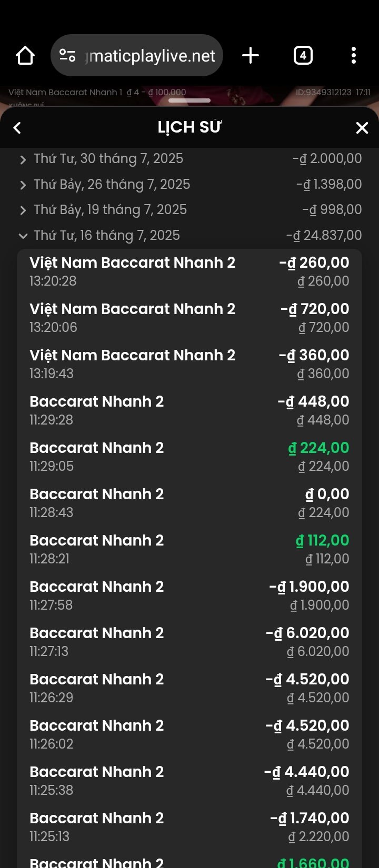Select the Baccarat Nhanh 2 11:28:21 entry
The height and width of the screenshot is (868, 379).
(x=189, y=549)
